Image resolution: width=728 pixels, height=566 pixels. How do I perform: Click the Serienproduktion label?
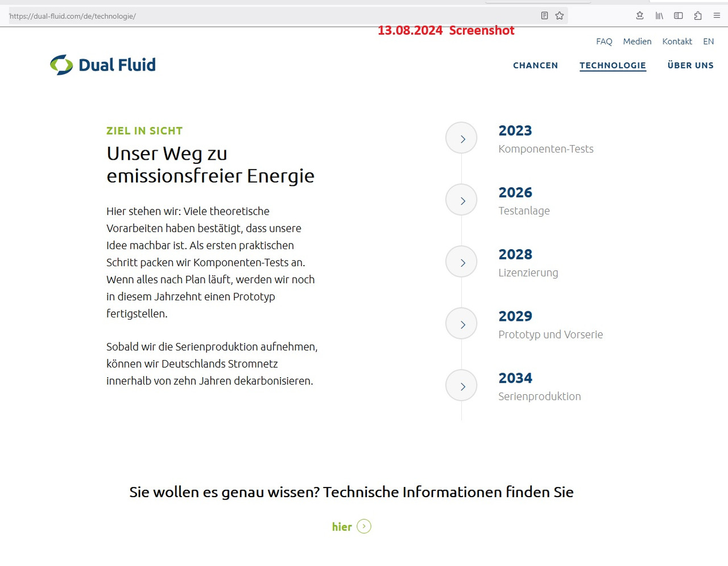click(540, 396)
